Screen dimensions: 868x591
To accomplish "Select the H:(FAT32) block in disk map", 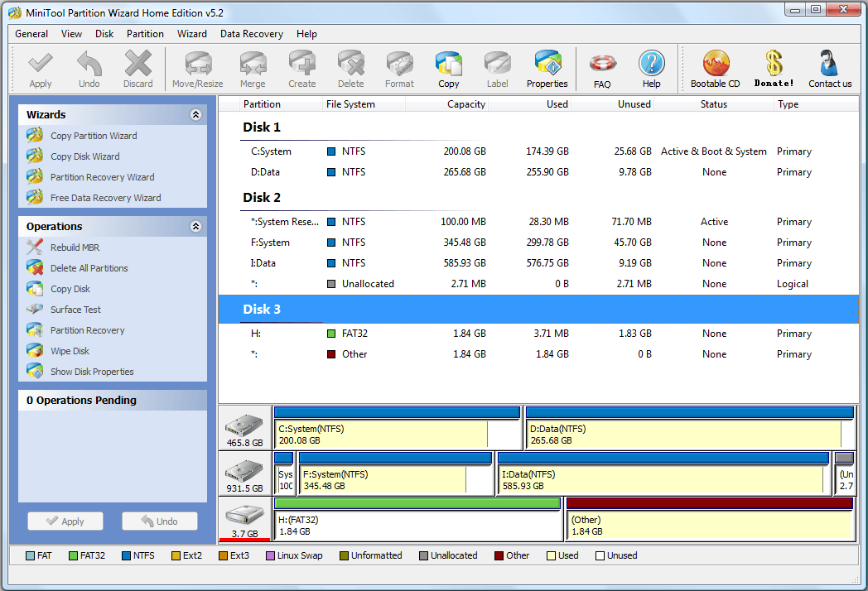I will 417,519.
